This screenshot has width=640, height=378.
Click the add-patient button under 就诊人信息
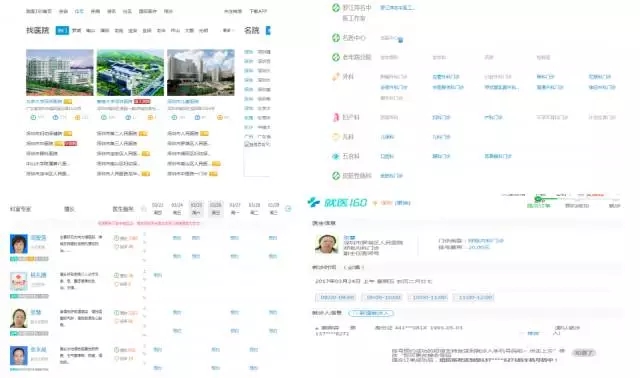point(371,313)
